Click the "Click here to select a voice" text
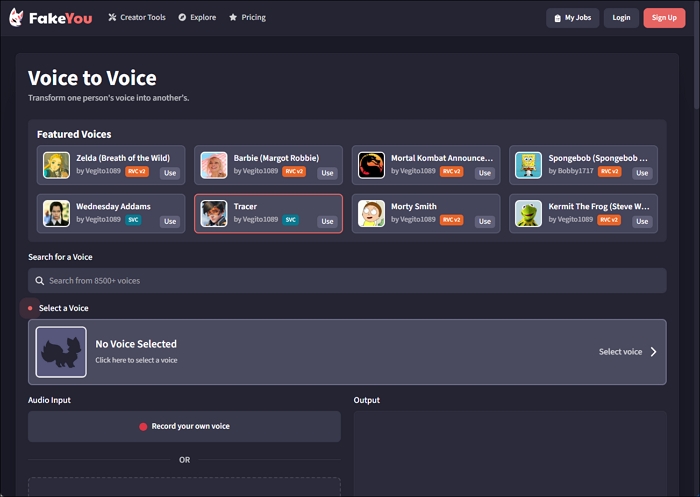The image size is (700, 497). (136, 360)
